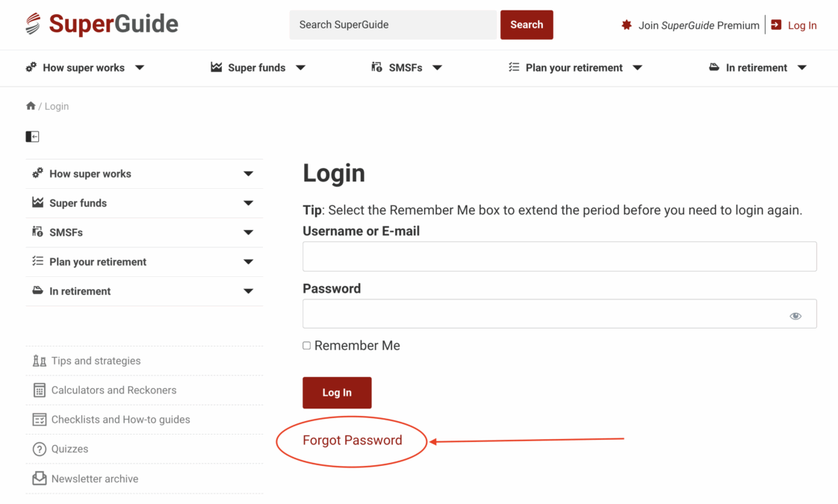Click the In retirement icon in top navigation
This screenshot has height=504, width=838.
(x=714, y=66)
